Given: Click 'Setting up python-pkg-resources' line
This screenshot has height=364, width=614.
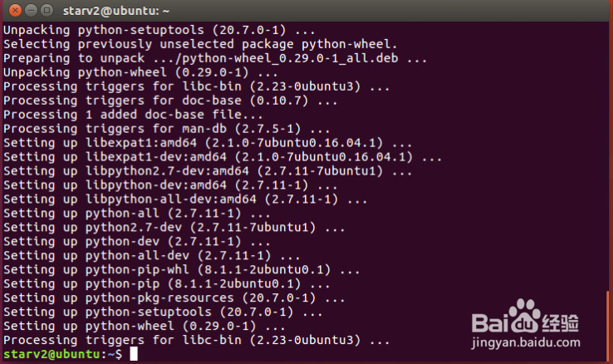Looking at the screenshot, I should coord(174,298).
